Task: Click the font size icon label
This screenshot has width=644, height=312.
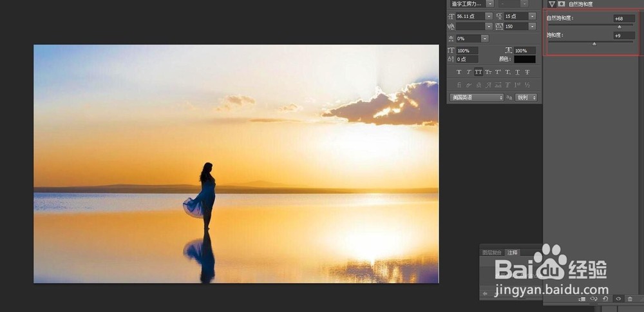Action: 451,16
